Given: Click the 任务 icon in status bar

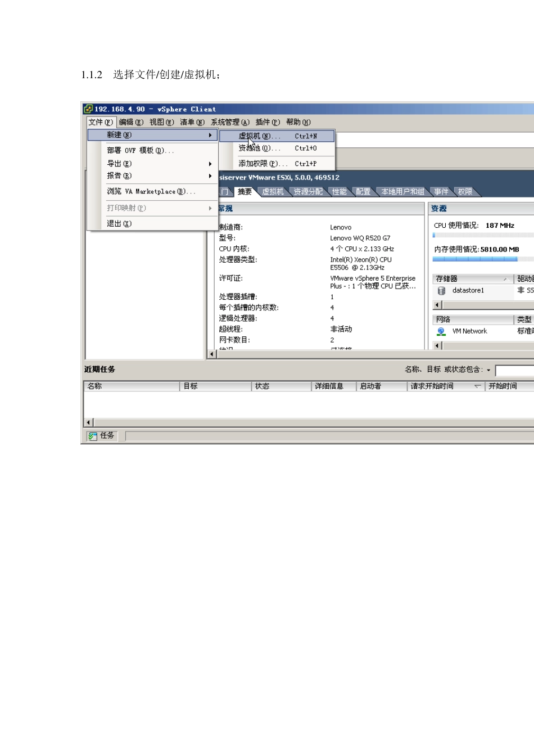Looking at the screenshot, I should pyautogui.click(x=93, y=436).
